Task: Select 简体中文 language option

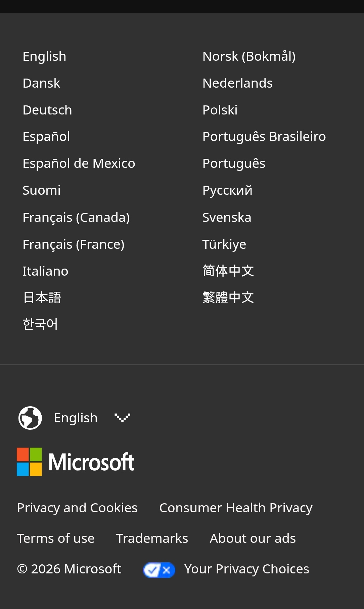Action: pos(228,271)
